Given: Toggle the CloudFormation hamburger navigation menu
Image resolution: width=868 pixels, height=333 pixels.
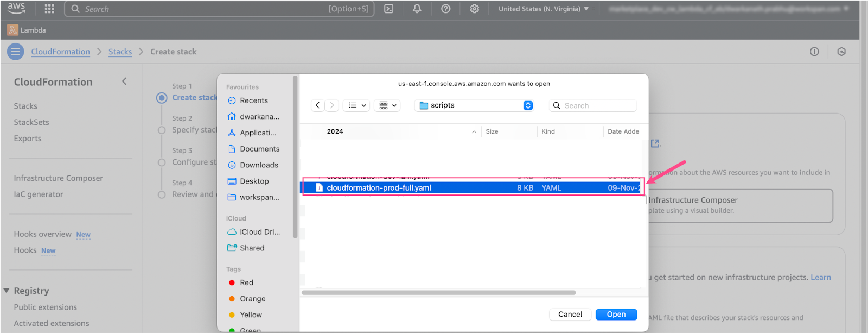Looking at the screenshot, I should (15, 52).
